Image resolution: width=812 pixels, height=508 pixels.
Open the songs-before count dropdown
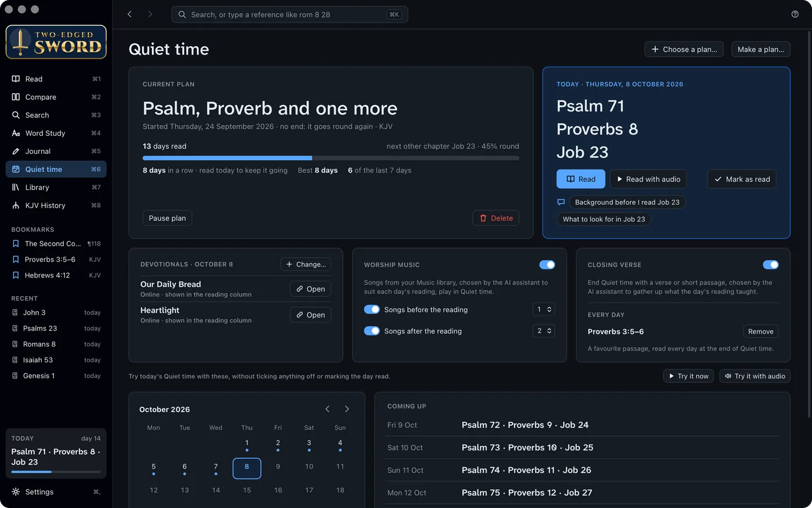[544, 309]
